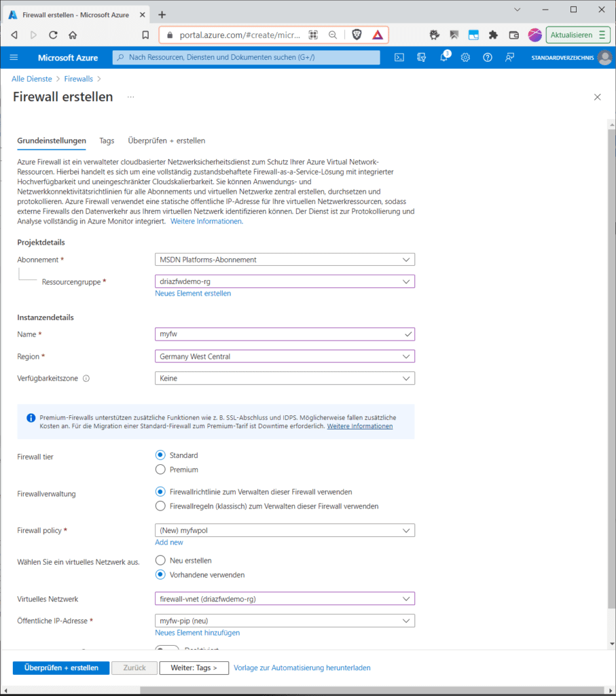Switch to the Grundeinstellungen tab
This screenshot has height=696, width=616.
point(52,141)
